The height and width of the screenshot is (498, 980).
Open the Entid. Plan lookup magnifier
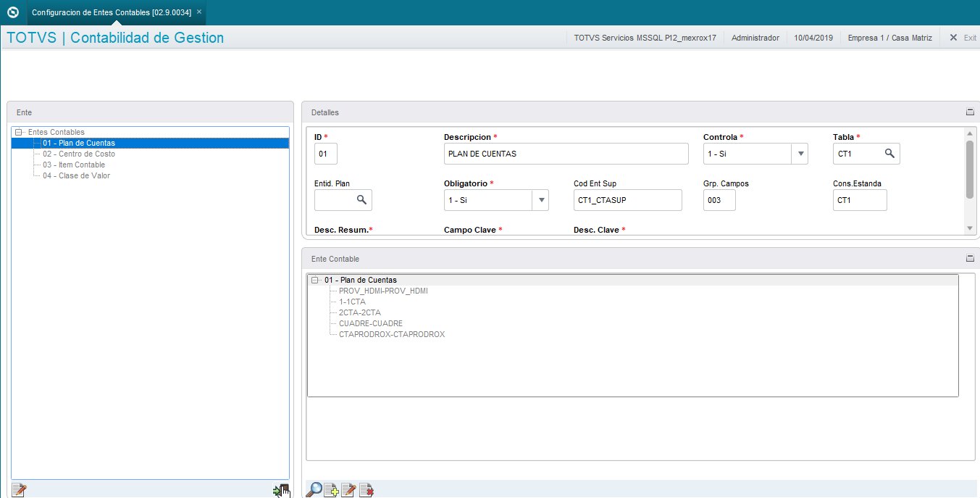(361, 200)
